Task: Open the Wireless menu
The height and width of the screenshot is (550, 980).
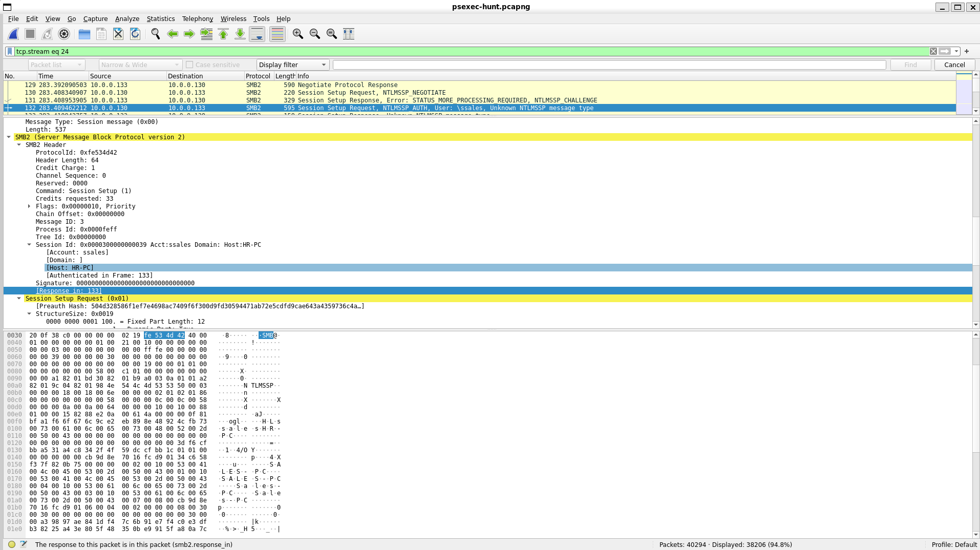Action: [233, 18]
